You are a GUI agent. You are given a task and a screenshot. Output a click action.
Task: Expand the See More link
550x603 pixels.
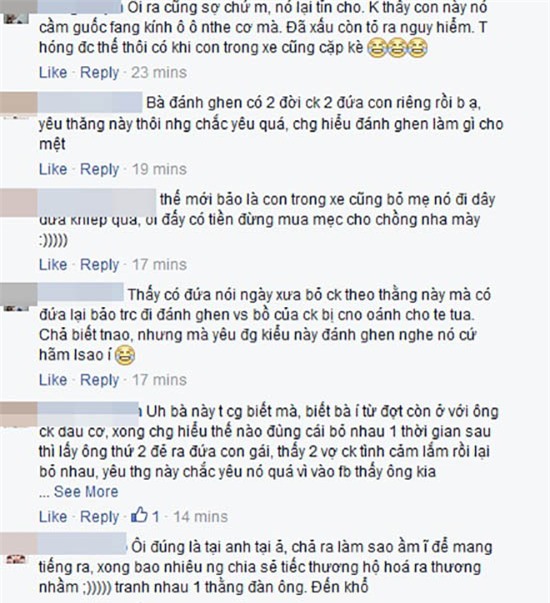(86, 491)
